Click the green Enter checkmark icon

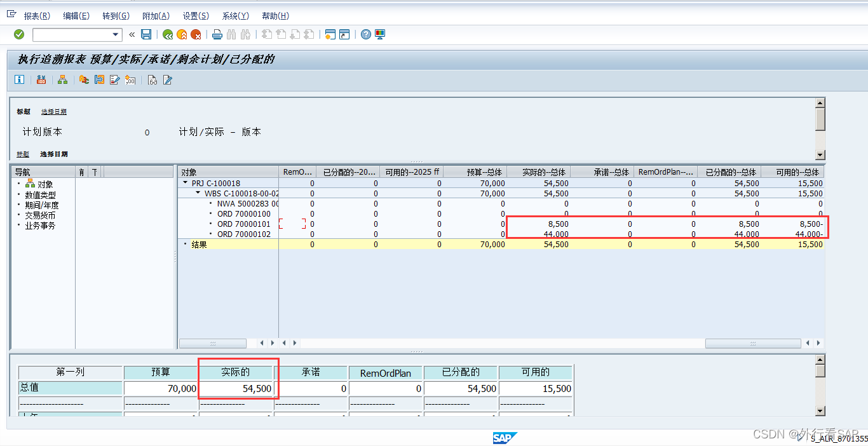[19, 34]
